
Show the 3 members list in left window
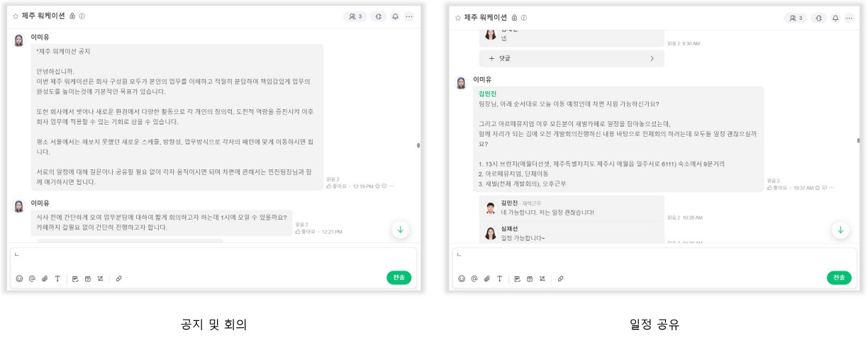point(355,16)
